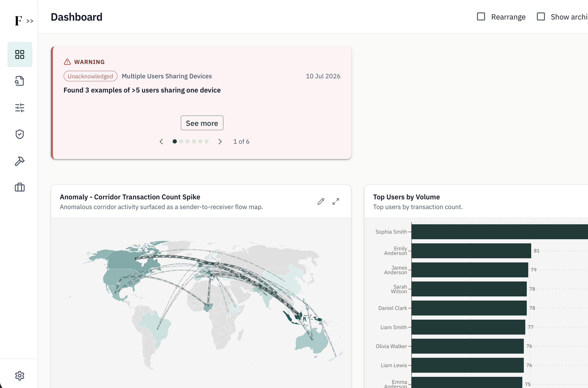
Task: Click the Liam Lewis bar
Action: pyautogui.click(x=468, y=365)
